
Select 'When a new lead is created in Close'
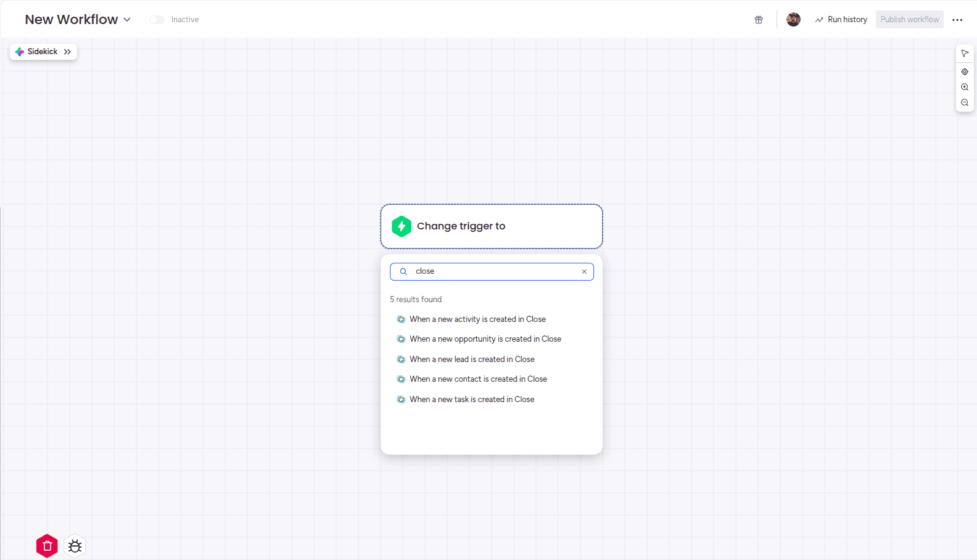click(472, 360)
